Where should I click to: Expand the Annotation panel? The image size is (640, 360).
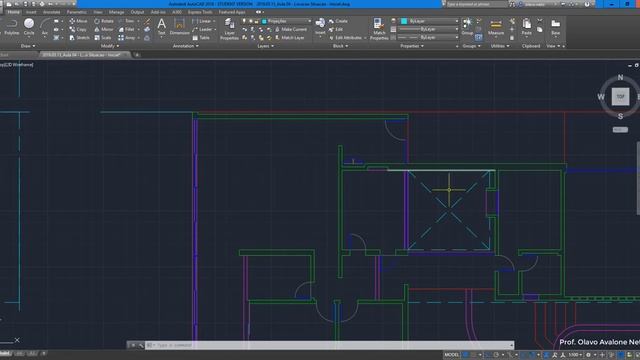pyautogui.click(x=185, y=46)
